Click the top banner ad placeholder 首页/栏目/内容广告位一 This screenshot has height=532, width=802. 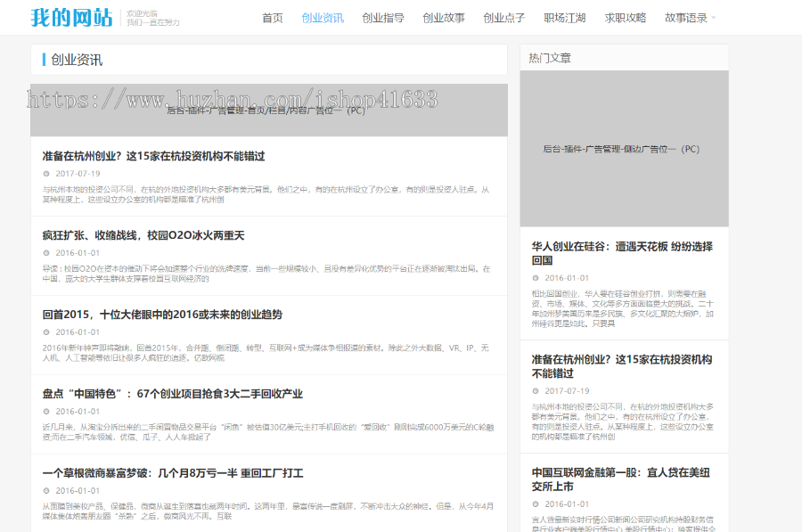pos(269,110)
